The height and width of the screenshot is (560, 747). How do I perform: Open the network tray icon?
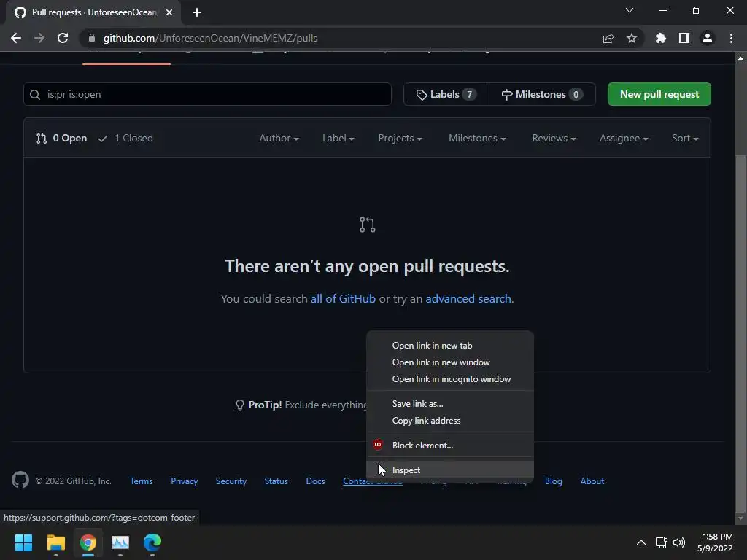[661, 542]
